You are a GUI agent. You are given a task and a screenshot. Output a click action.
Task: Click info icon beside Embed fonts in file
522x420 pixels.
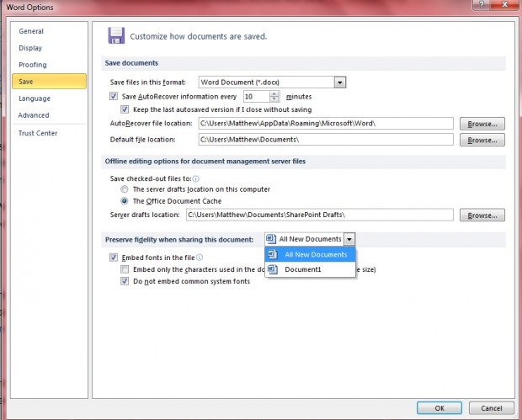pos(200,258)
